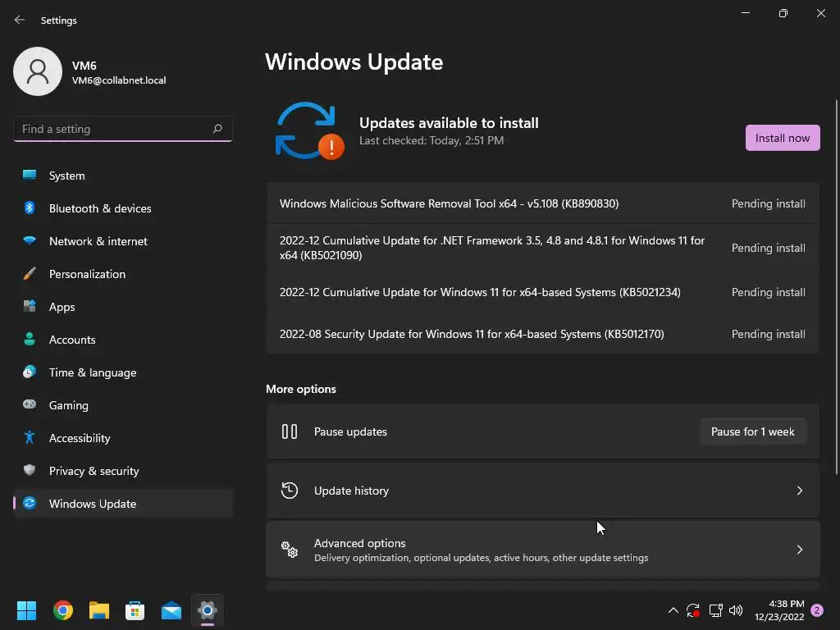Click the VM6@collabnet.local account text
Image resolution: width=840 pixels, height=630 pixels.
pyautogui.click(x=119, y=80)
